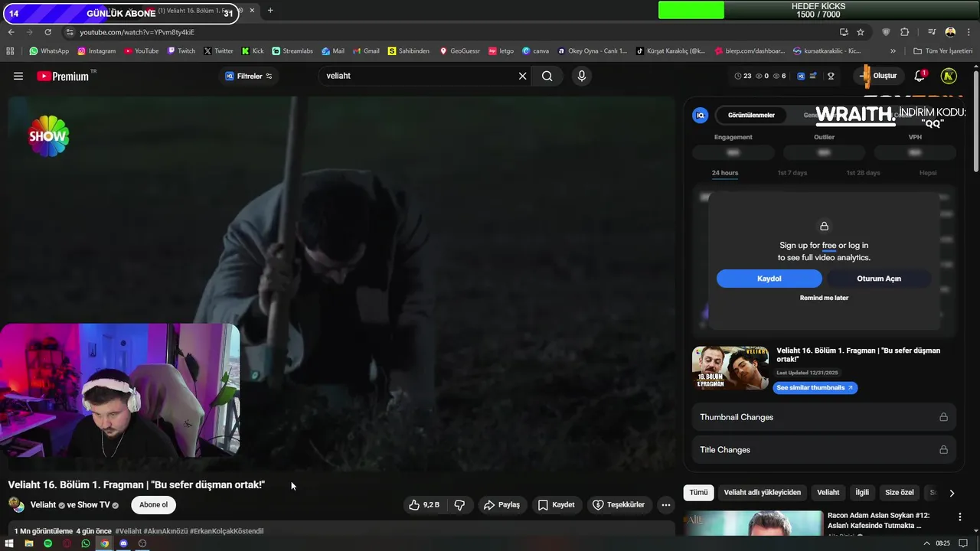Open Windows Start menu
The height and width of the screenshot is (551, 980).
(10, 543)
